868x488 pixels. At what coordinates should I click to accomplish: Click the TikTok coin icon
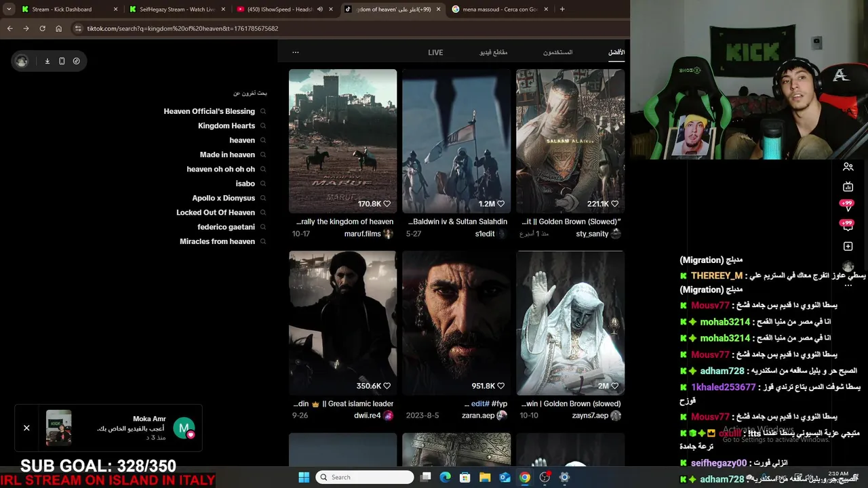76,61
